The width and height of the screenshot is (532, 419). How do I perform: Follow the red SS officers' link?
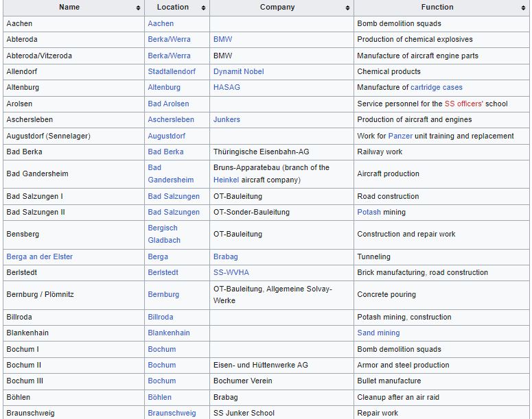(x=463, y=104)
